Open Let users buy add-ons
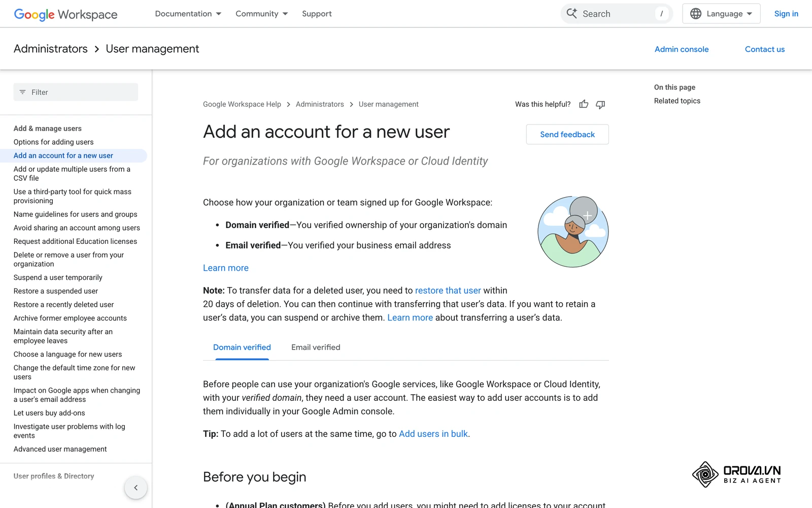 (49, 413)
